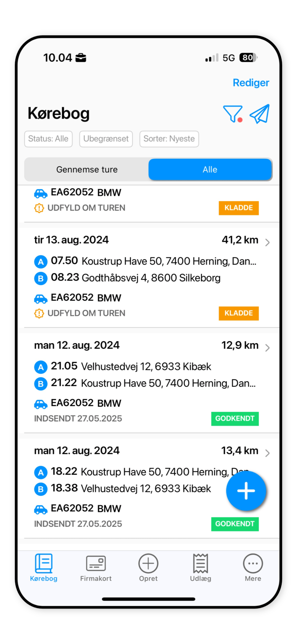This screenshot has height=644, width=297.
Task: Tap the paper plane send icon
Action: [x=260, y=114]
